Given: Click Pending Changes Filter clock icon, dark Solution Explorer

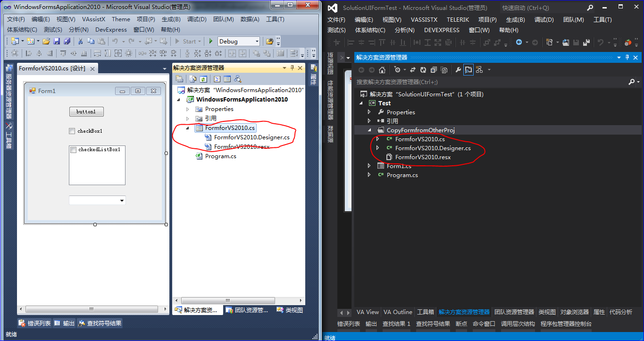Looking at the screenshot, I should 398,70.
